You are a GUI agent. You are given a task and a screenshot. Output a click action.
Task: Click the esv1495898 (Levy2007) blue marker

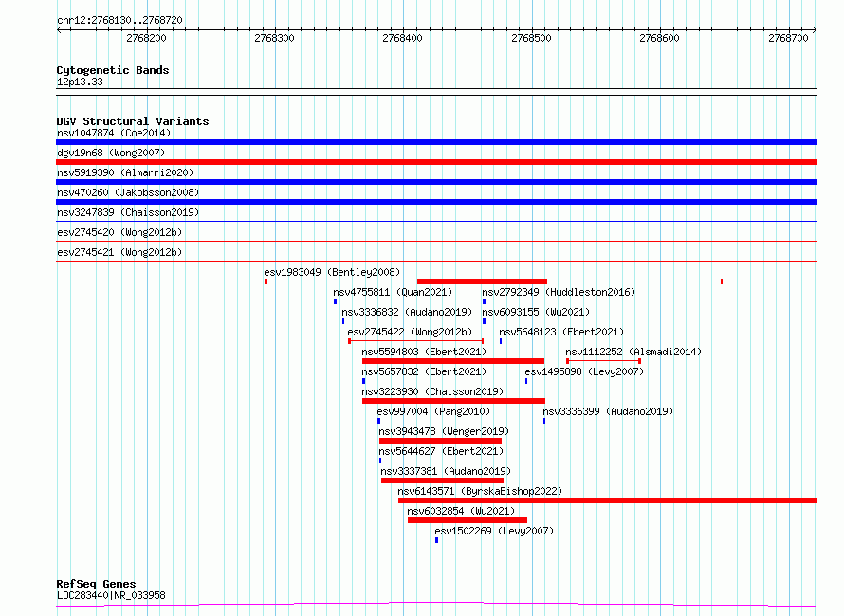[526, 381]
